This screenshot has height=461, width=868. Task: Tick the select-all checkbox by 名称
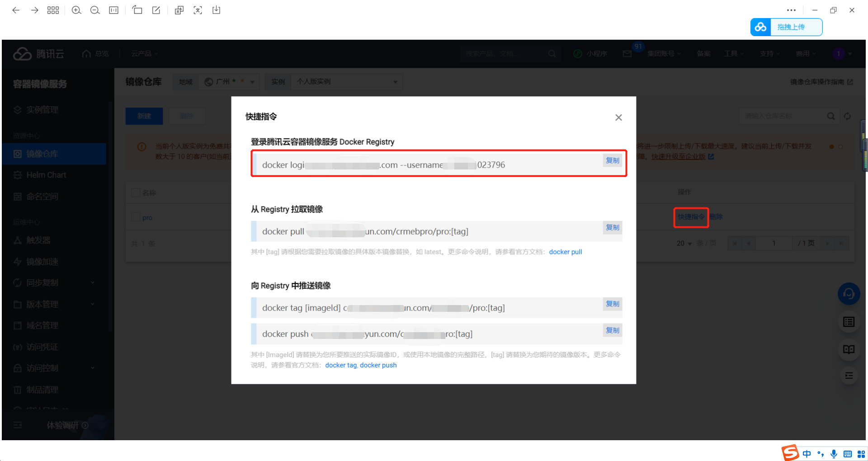136,193
